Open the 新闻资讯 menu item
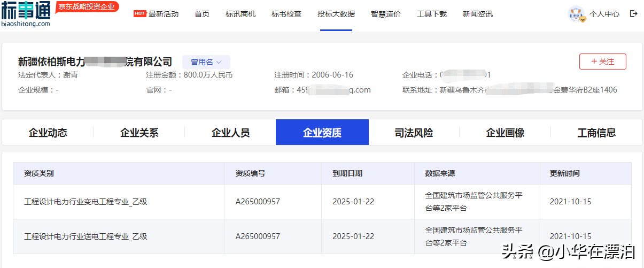Viewport: 644px width, 268px height. [478, 14]
